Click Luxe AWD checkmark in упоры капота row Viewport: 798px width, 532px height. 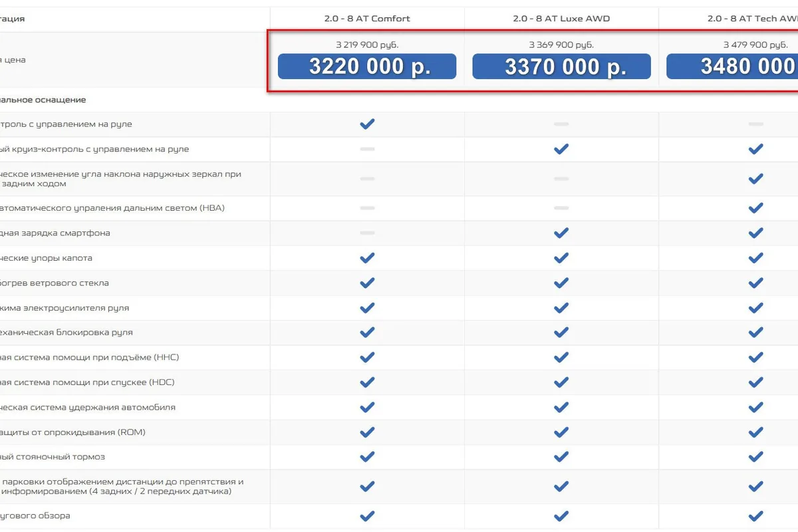coord(561,258)
